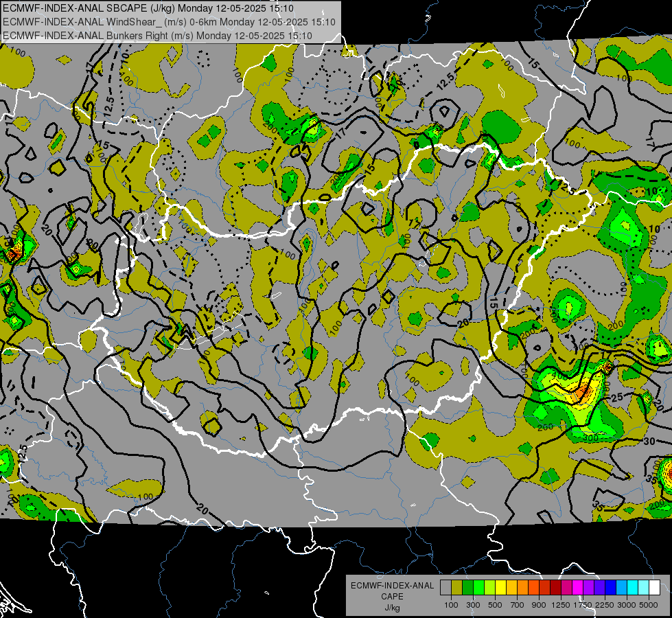Click the gray swatch in CAPE legend
Screen dimensions: 672x618
[x=445, y=588]
